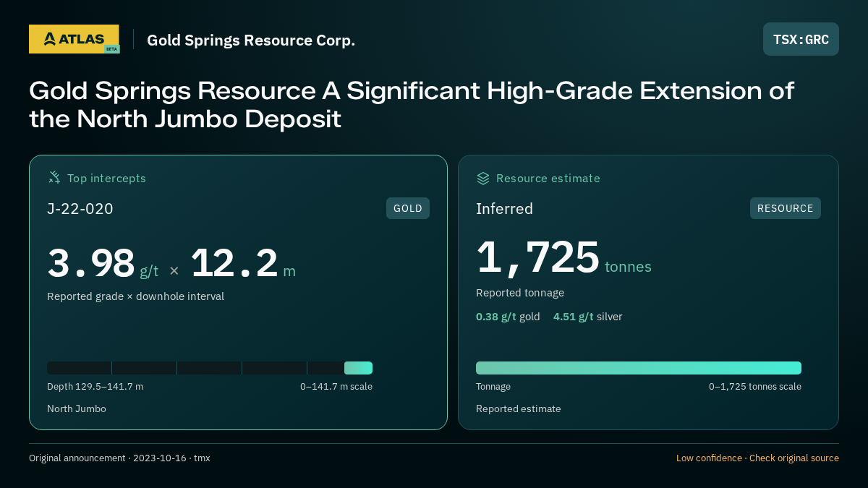Click the tonnage scale bar

click(639, 368)
